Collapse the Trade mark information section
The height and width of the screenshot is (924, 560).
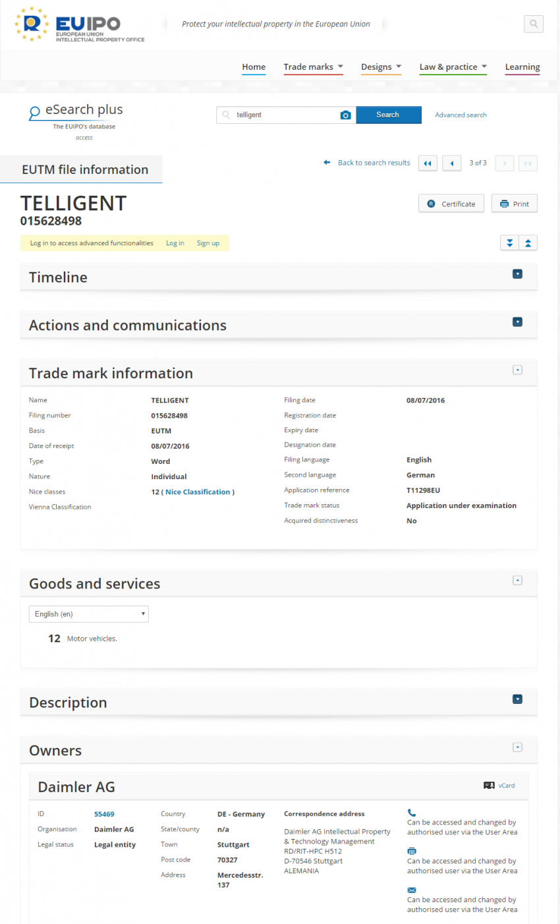point(518,370)
